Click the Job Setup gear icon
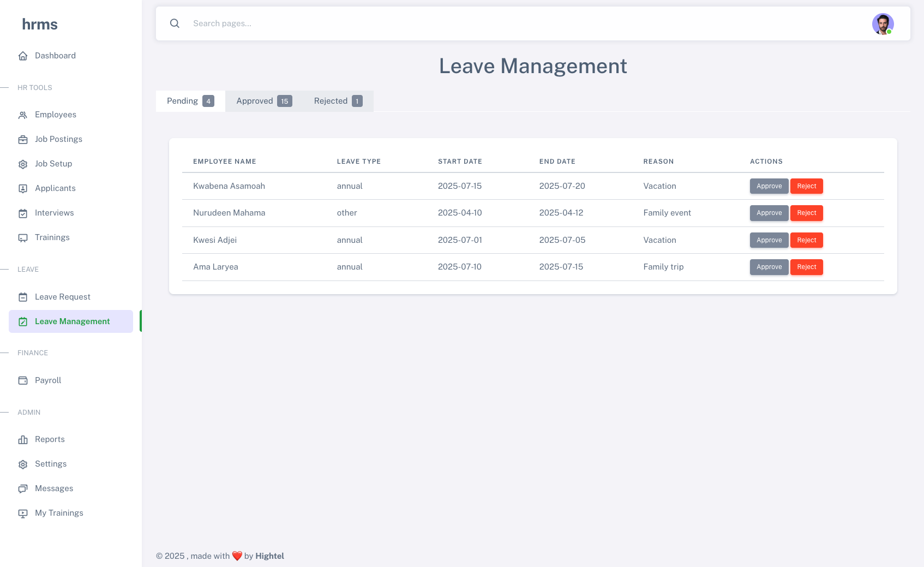Screen dimensions: 924x567 click(23, 164)
